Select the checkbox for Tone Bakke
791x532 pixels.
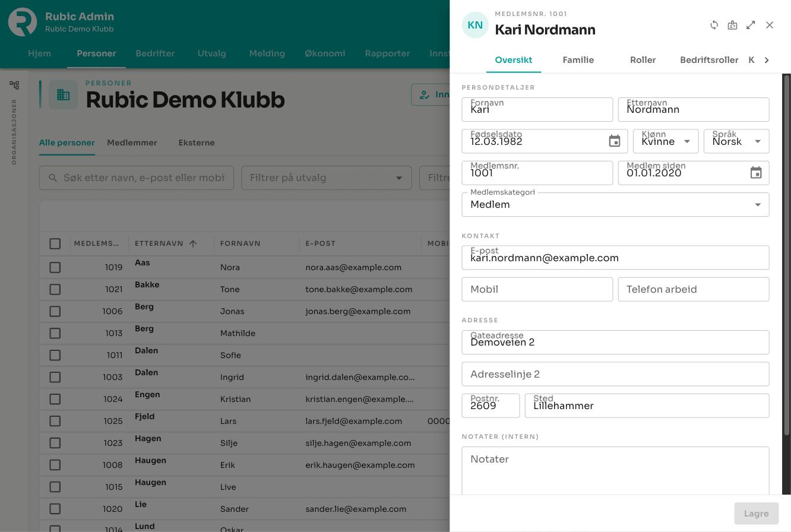coord(55,289)
